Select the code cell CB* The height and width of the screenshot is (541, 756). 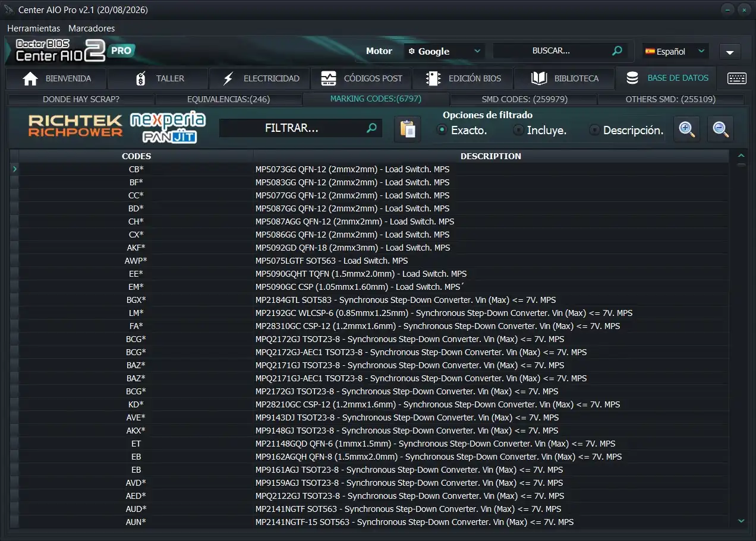click(136, 169)
